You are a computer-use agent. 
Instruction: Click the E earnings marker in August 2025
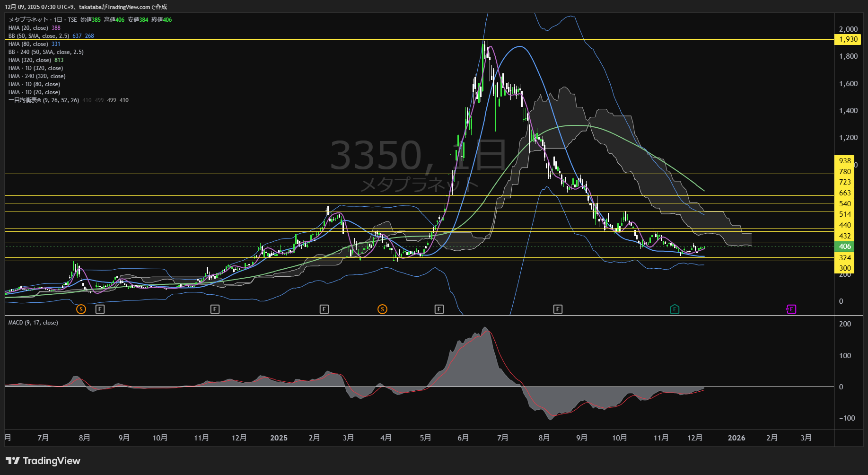click(558, 309)
